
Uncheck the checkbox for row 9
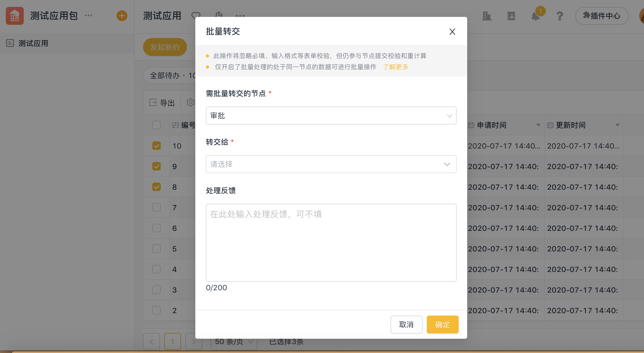(x=157, y=166)
